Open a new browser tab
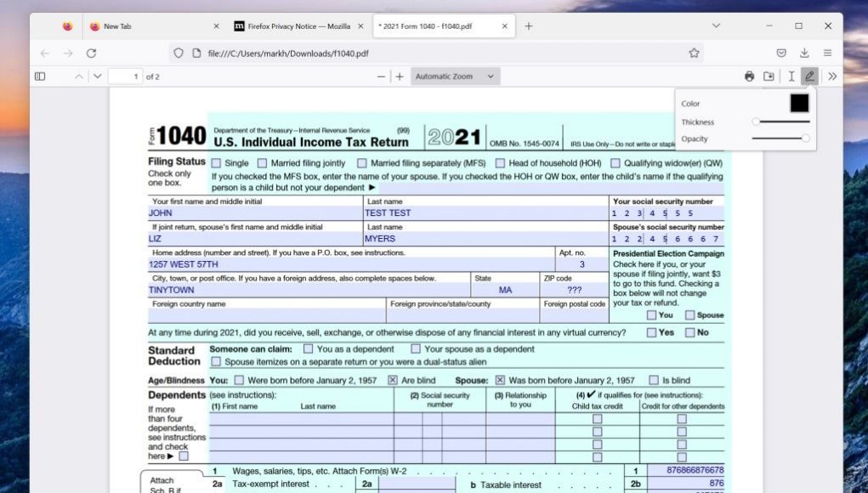This screenshot has width=868, height=493. [529, 26]
